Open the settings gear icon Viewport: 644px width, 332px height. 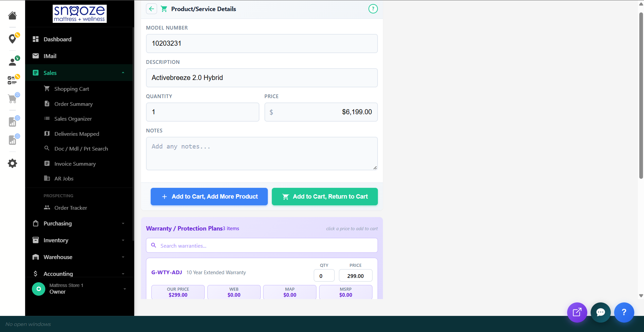click(12, 164)
